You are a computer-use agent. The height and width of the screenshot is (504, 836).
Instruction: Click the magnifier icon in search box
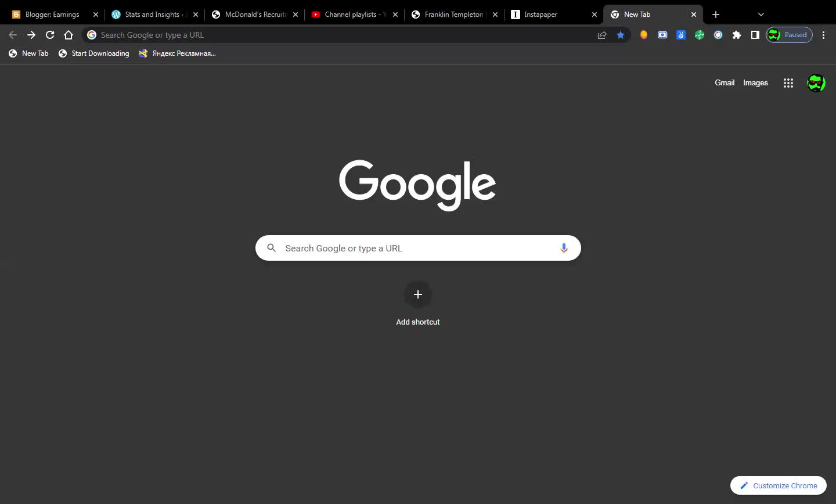[x=271, y=248]
